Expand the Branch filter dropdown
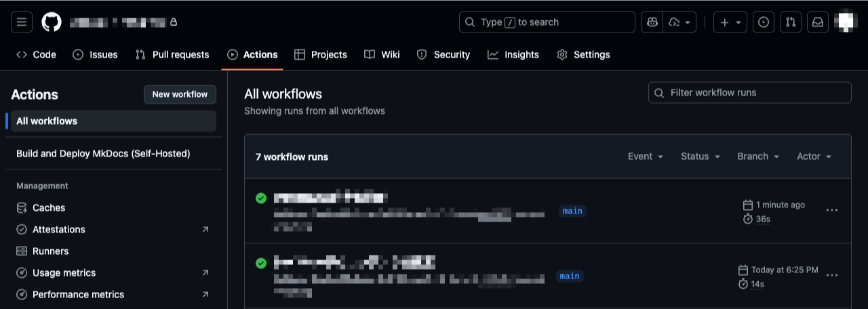This screenshot has width=868, height=309. pyautogui.click(x=758, y=157)
